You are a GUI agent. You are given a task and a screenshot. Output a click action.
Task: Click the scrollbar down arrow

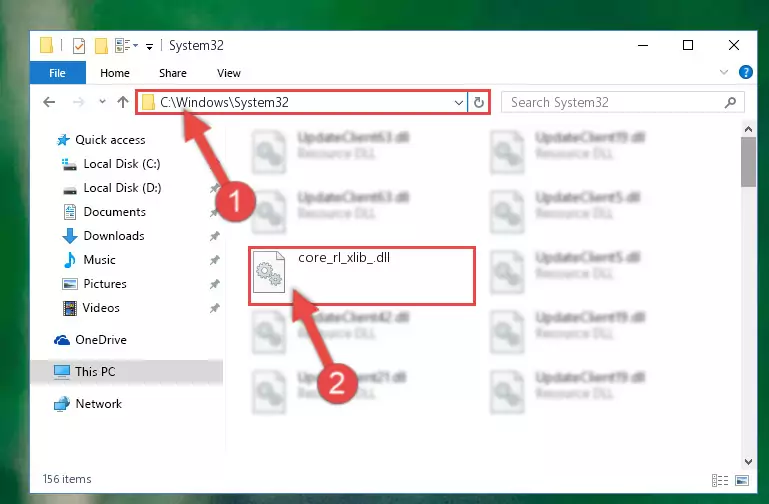[748, 461]
